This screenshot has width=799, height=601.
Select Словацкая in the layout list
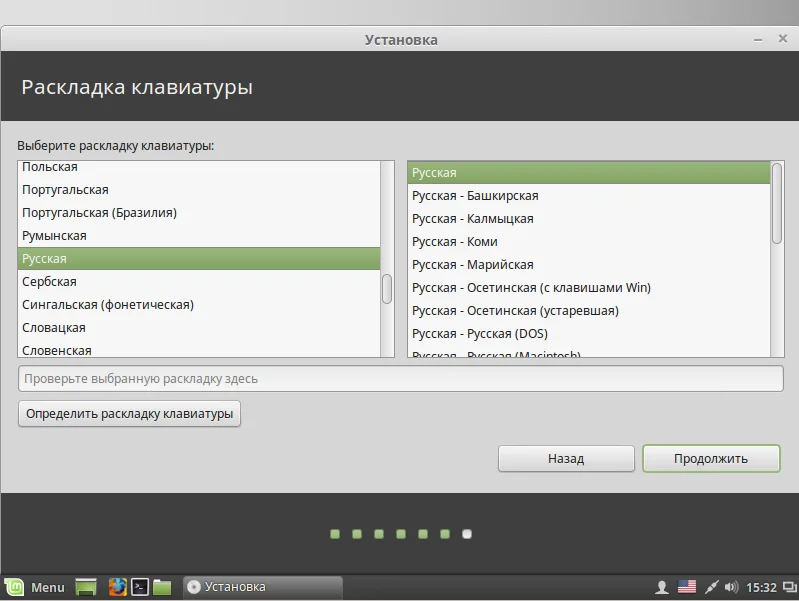[199, 327]
